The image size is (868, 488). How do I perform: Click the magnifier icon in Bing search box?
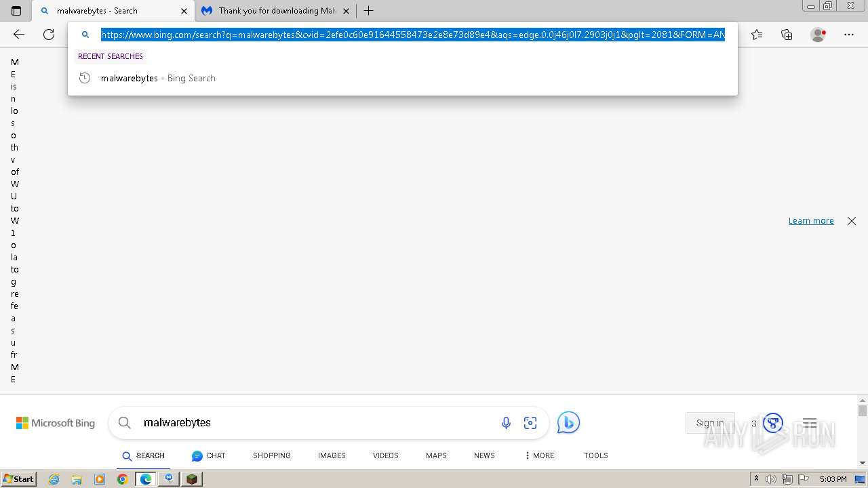pos(124,423)
